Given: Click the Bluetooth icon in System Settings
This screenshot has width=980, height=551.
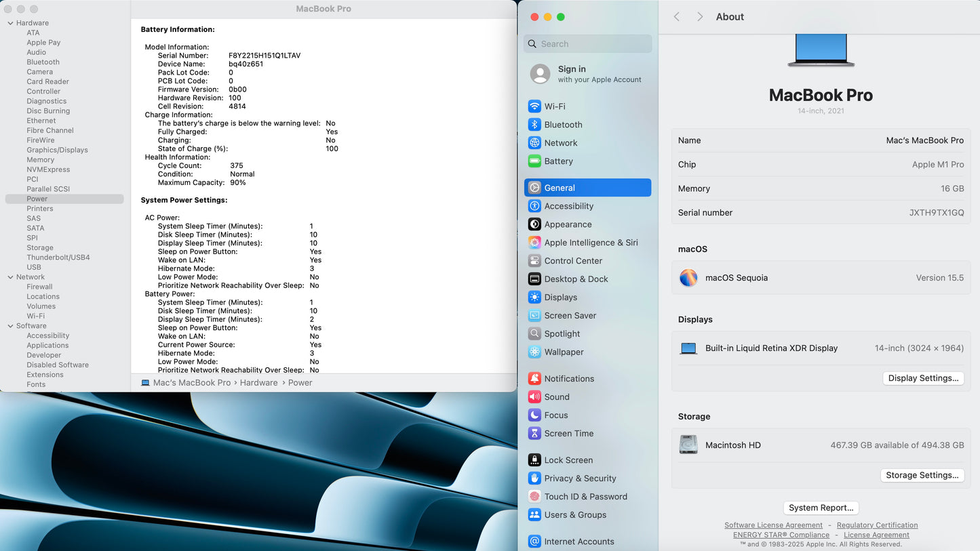Looking at the screenshot, I should click(534, 125).
